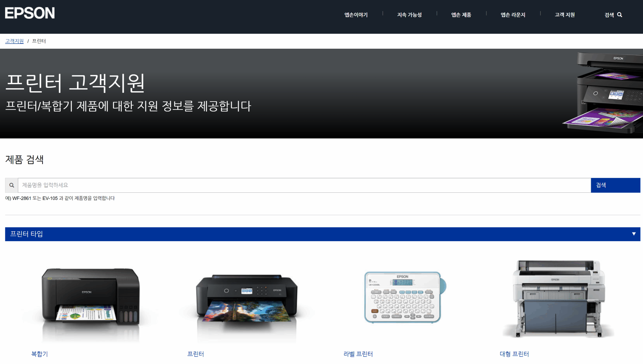This screenshot has height=364, width=643.
Task: Click the magnifier icon beside 검색 in the header
Action: point(620,15)
